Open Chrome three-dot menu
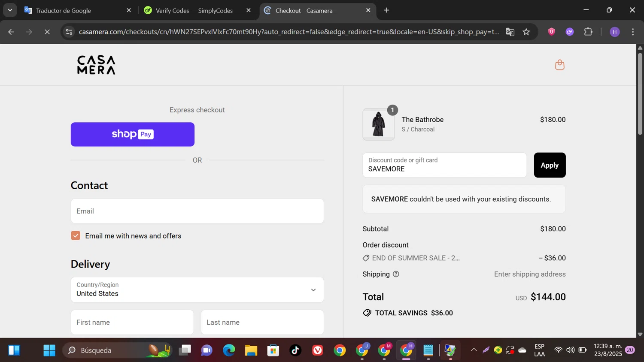The image size is (644, 362). tap(633, 32)
